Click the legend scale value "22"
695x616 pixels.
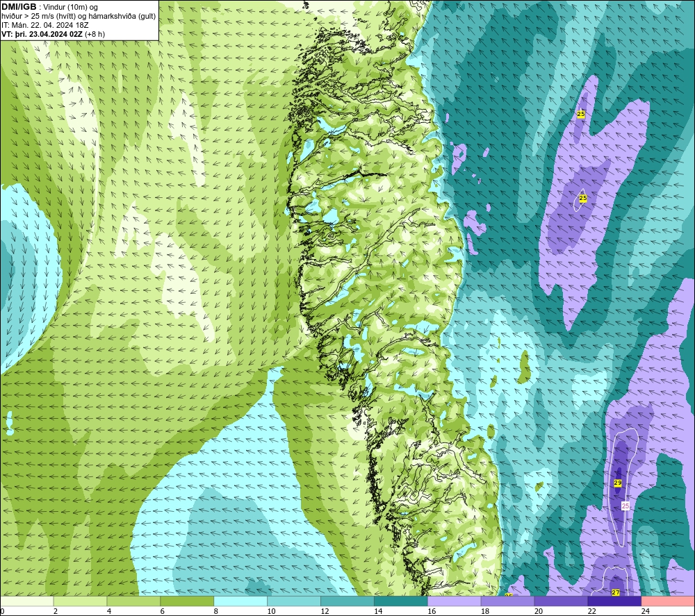[592, 611]
